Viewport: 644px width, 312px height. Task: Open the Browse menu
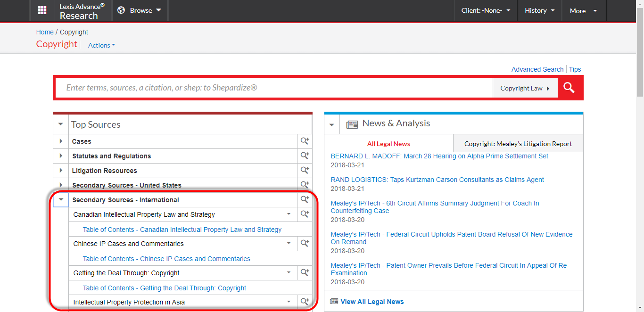(x=140, y=10)
